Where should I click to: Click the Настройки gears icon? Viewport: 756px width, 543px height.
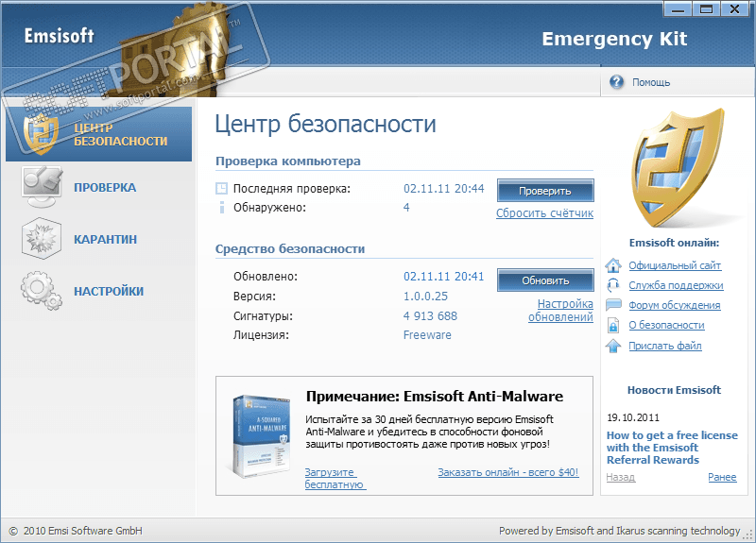coord(42,290)
